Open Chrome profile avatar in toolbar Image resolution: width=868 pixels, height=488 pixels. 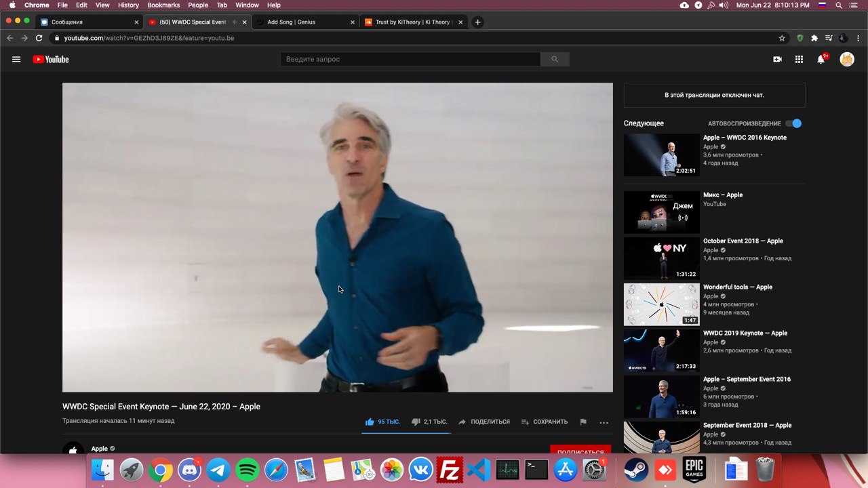coord(843,38)
